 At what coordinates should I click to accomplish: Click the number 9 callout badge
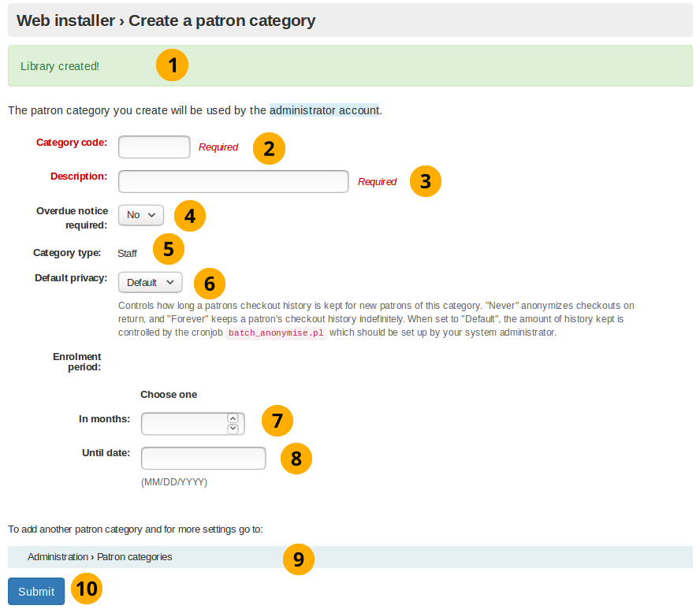pos(298,559)
